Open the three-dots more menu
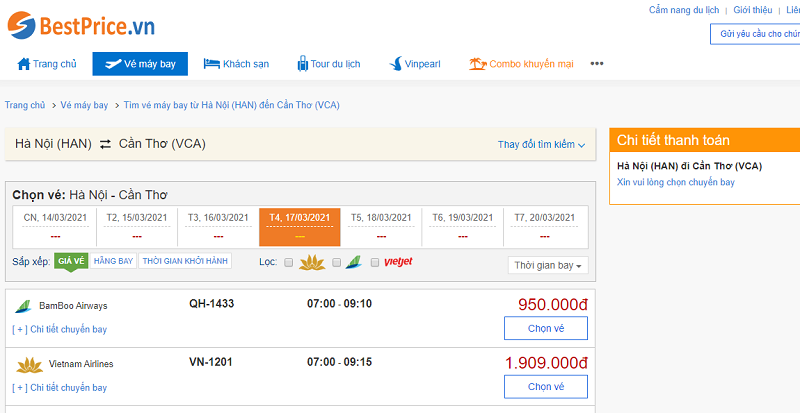The height and width of the screenshot is (413, 800). [x=597, y=64]
